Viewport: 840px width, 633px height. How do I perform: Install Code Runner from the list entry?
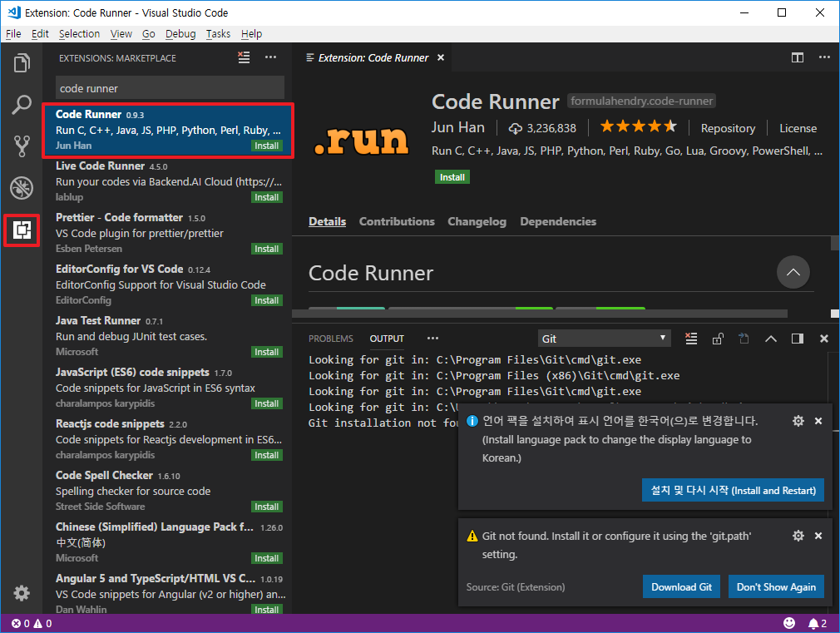coord(267,146)
